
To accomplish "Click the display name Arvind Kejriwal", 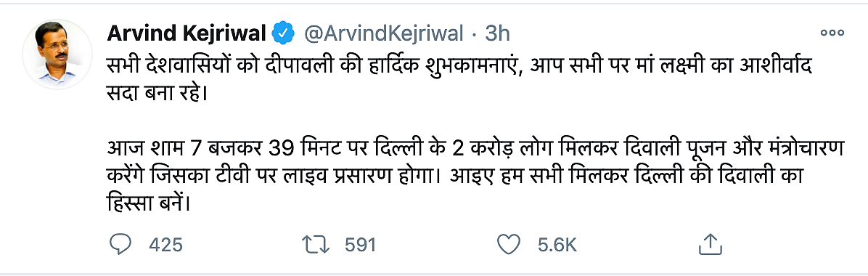I will [x=187, y=34].
